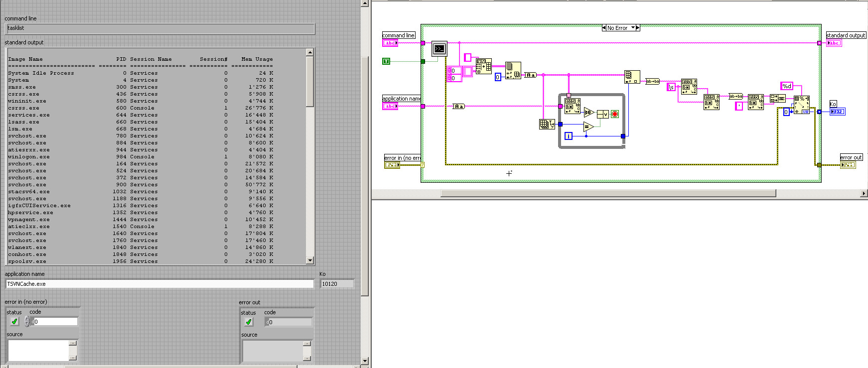
Task: Click the igfxCUIService.exe row
Action: [x=141, y=206]
